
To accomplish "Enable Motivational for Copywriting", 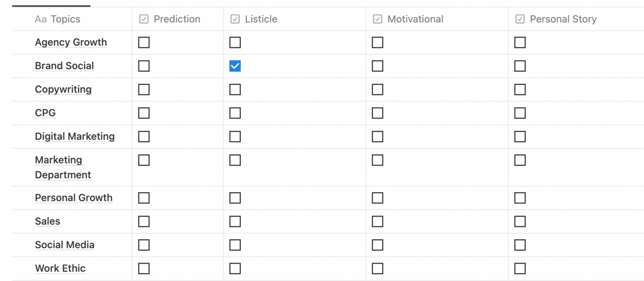I will (377, 89).
